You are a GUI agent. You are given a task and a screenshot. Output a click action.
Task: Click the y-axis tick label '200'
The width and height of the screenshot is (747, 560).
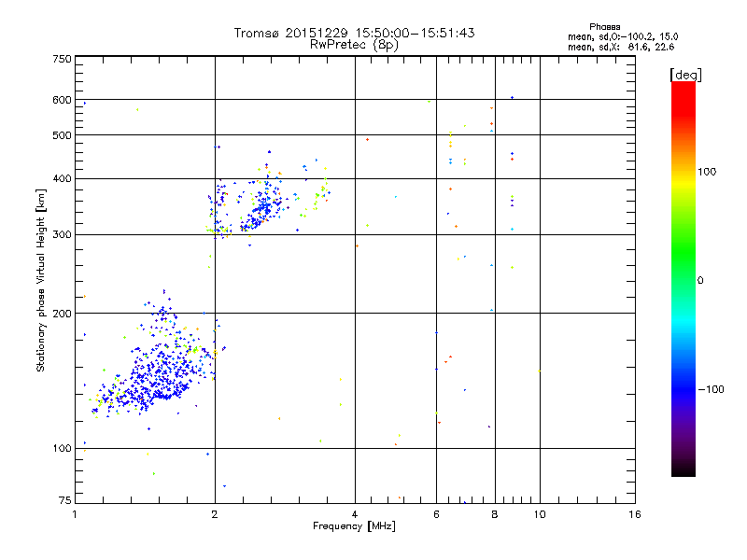62,314
